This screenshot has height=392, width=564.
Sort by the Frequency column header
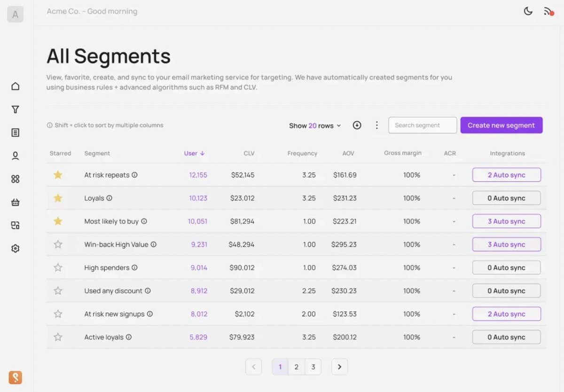click(302, 153)
